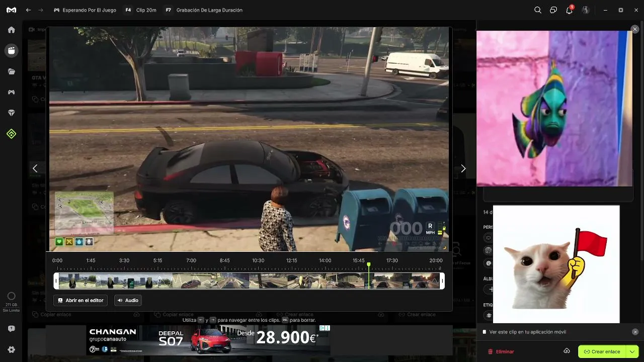
Task: Click the GTA video preview to play
Action: pyautogui.click(x=249, y=139)
